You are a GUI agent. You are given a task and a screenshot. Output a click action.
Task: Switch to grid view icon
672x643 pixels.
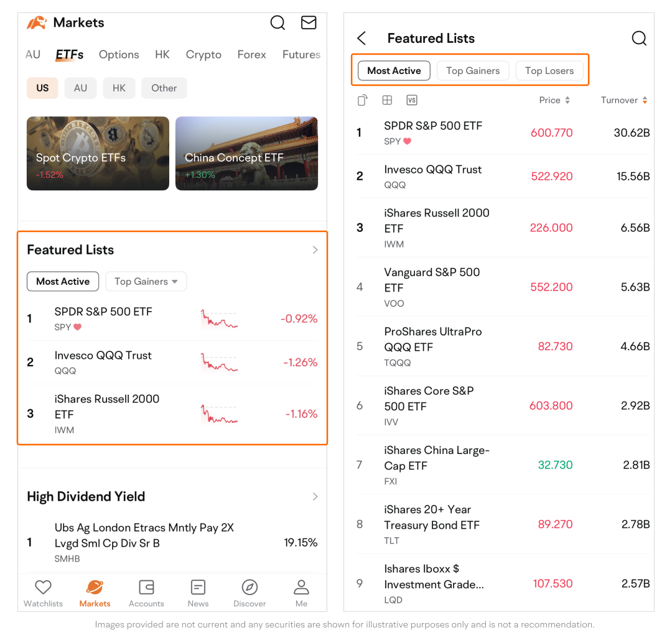coord(387,100)
